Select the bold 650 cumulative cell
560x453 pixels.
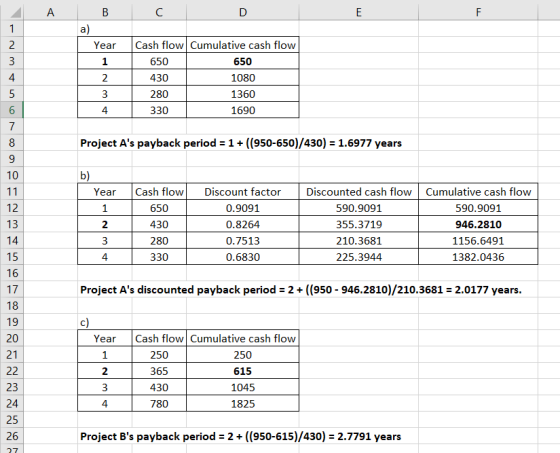point(242,61)
